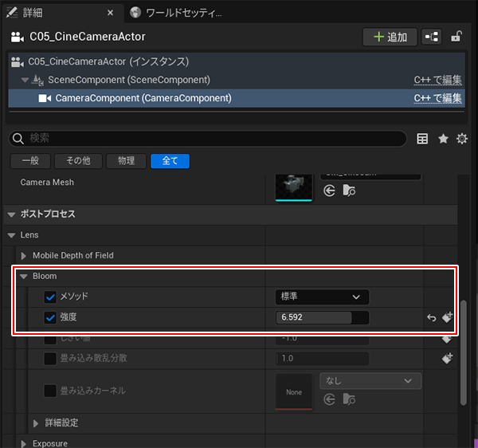
Task: Enable the 畳み込みカーネル checkbox
Action: (x=50, y=391)
